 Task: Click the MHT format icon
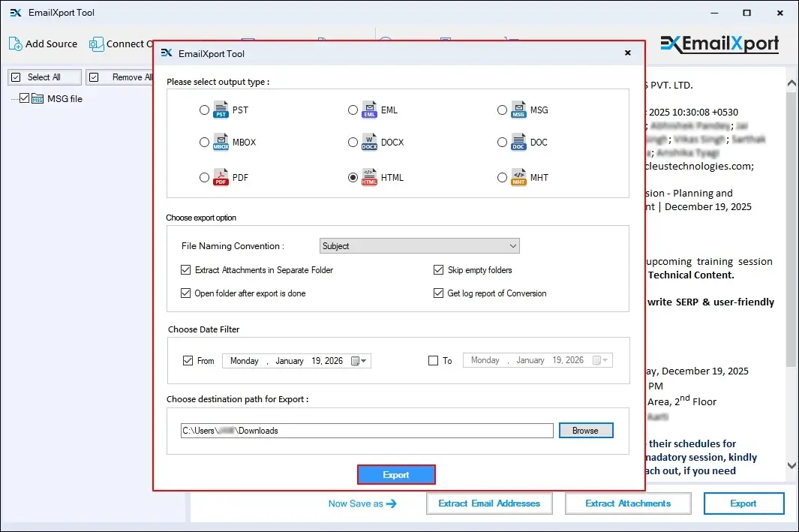518,177
